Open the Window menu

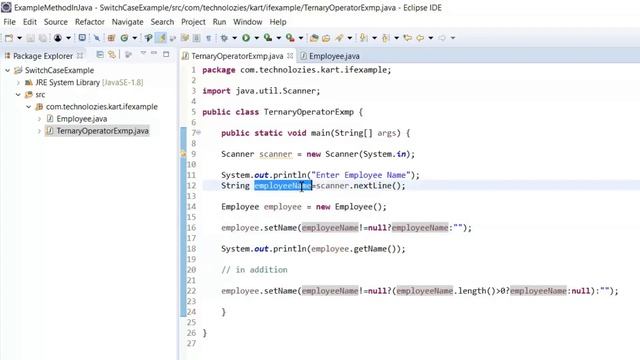click(248, 22)
